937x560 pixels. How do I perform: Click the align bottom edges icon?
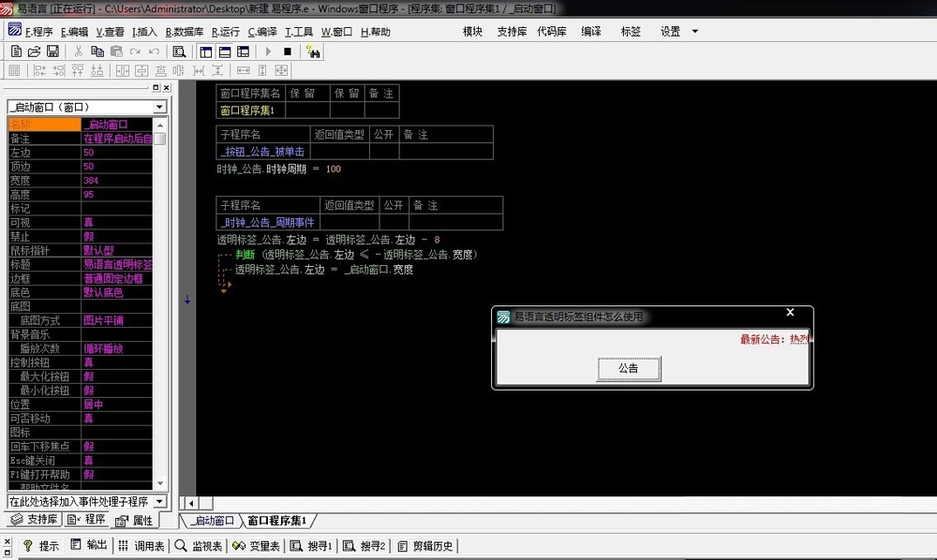click(x=97, y=70)
